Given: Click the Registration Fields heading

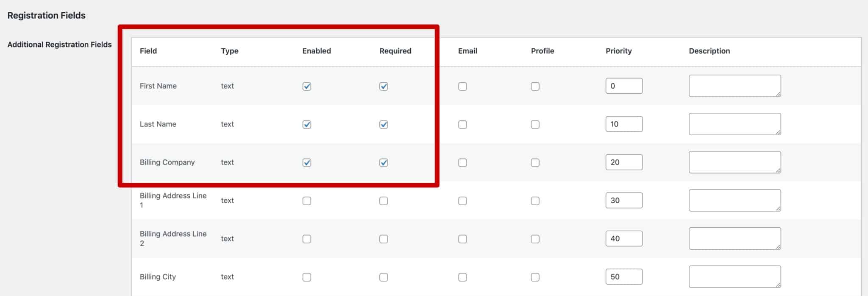Looking at the screenshot, I should pos(47,15).
